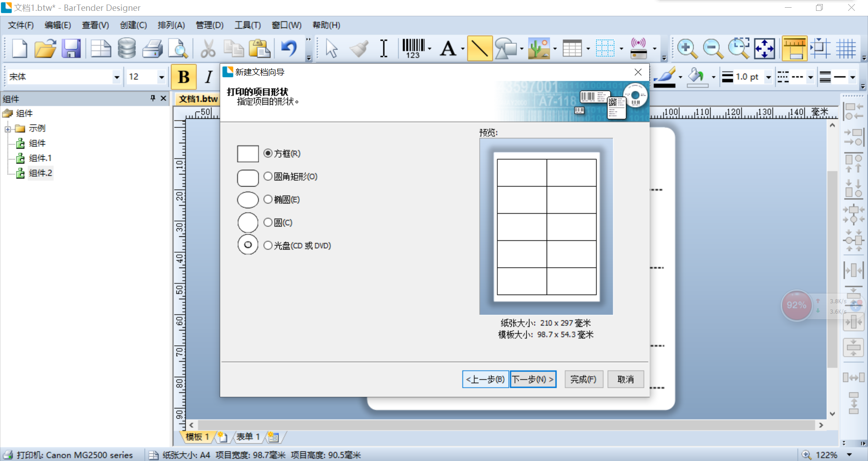Select the text object A tool
The height and width of the screenshot is (461, 868).
click(448, 48)
